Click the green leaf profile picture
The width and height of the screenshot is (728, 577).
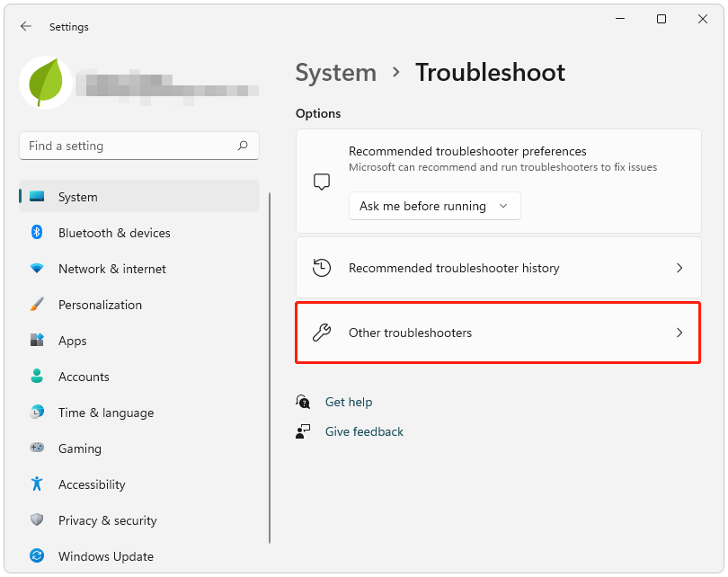tap(46, 83)
